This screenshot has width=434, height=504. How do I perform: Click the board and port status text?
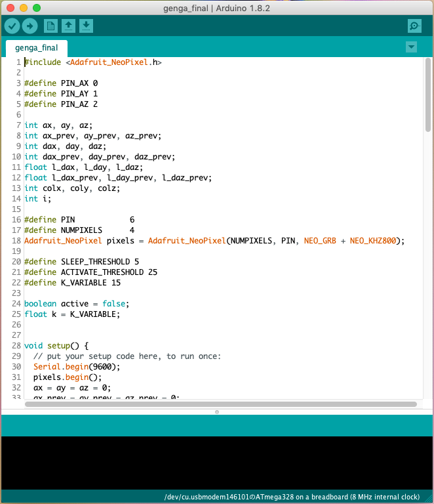coord(292,497)
